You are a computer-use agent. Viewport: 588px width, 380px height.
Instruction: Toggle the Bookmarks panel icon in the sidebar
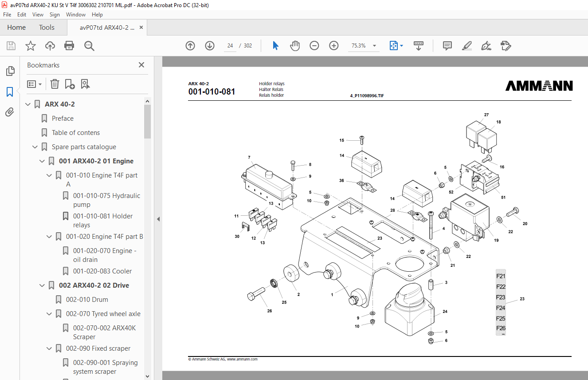[10, 92]
